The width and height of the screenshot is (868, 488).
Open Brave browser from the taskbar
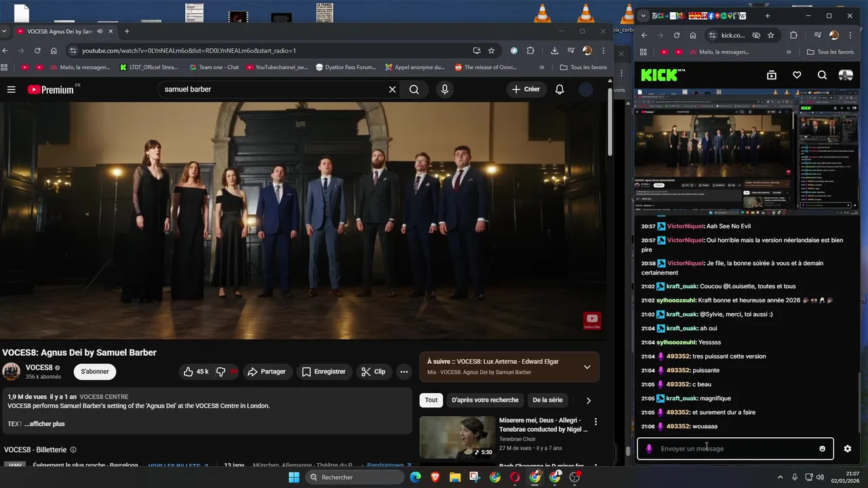pos(435,477)
